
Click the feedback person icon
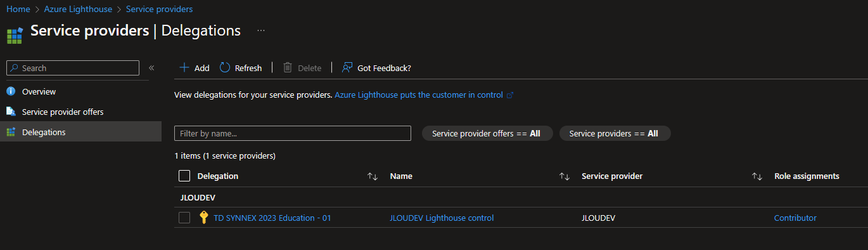347,68
